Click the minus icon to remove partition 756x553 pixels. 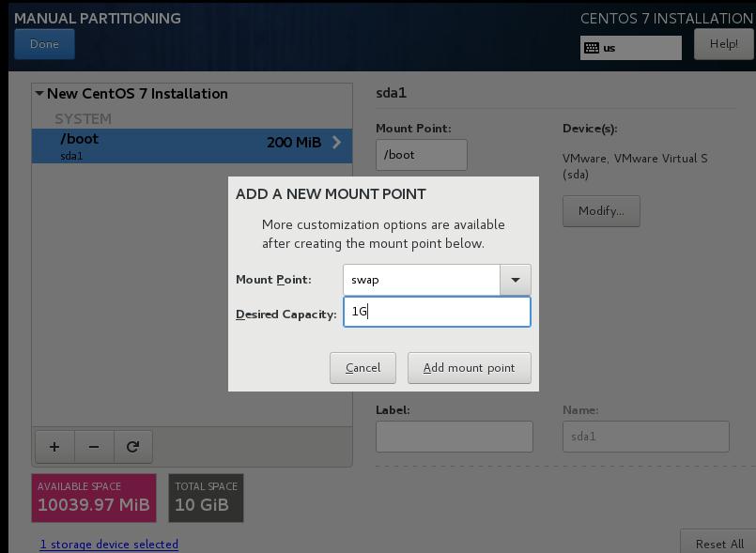(94, 447)
